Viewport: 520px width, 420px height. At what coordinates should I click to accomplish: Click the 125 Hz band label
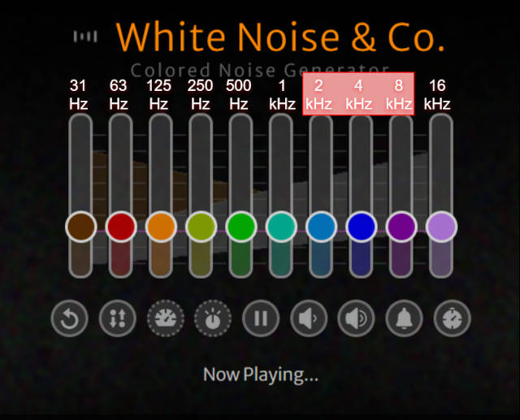[x=159, y=95]
